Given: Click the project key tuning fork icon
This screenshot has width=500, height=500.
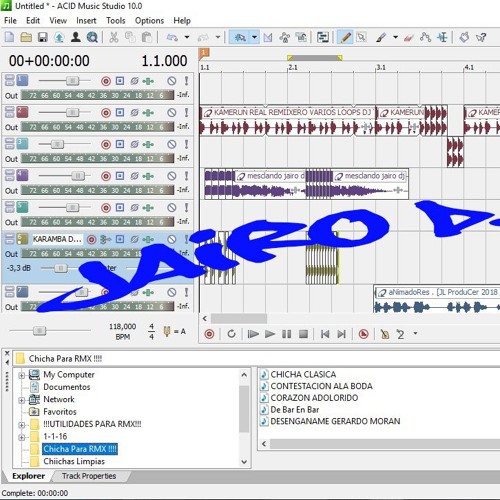Looking at the screenshot, I should pyautogui.click(x=167, y=331).
